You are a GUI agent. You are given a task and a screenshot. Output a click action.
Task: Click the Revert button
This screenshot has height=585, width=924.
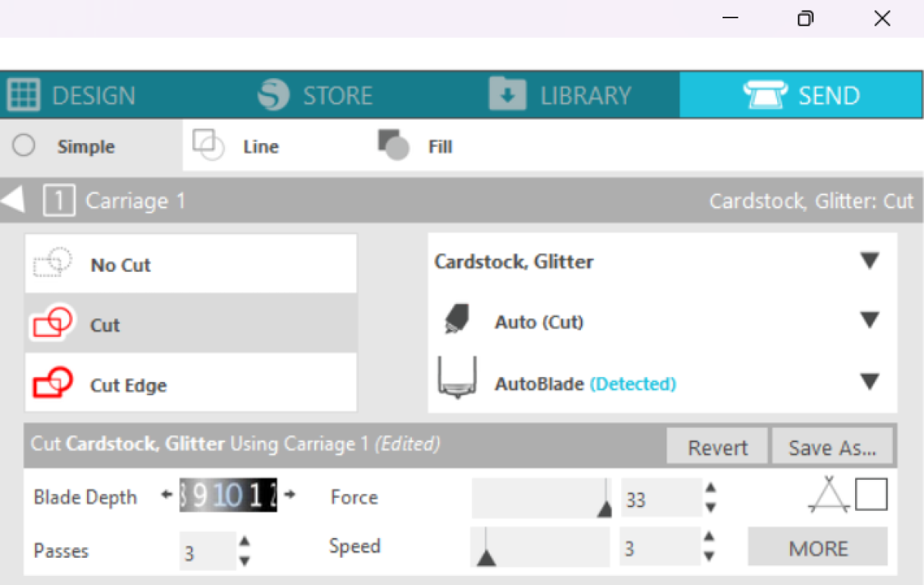(x=717, y=447)
